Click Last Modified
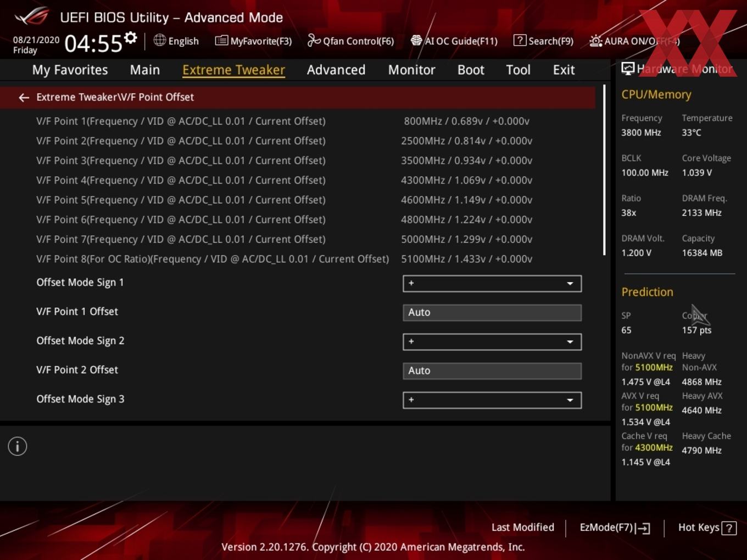The width and height of the screenshot is (747, 560). [522, 527]
